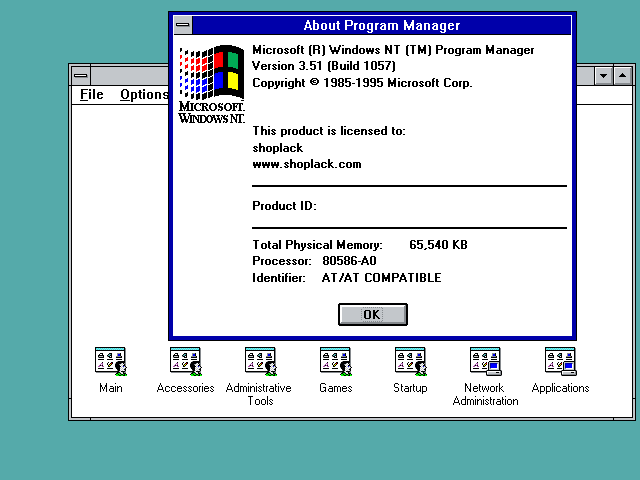Open Program Manager window's control-menu box
This screenshot has width=640, height=480.
point(81,76)
